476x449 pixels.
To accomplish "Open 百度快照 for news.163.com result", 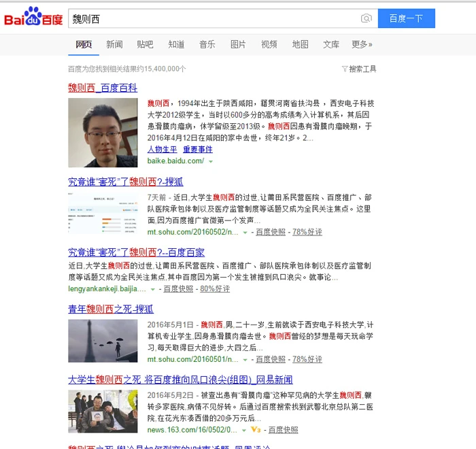I will click(284, 430).
